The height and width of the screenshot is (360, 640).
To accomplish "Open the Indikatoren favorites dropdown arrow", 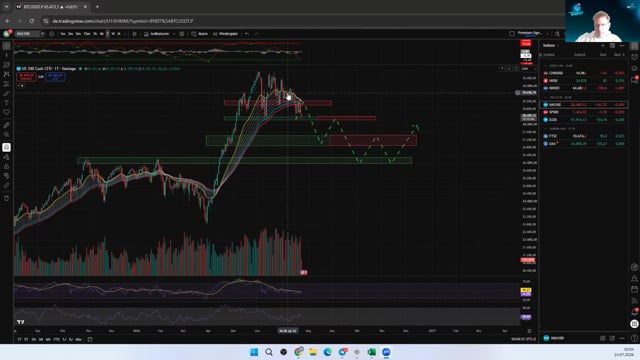I will [174, 34].
